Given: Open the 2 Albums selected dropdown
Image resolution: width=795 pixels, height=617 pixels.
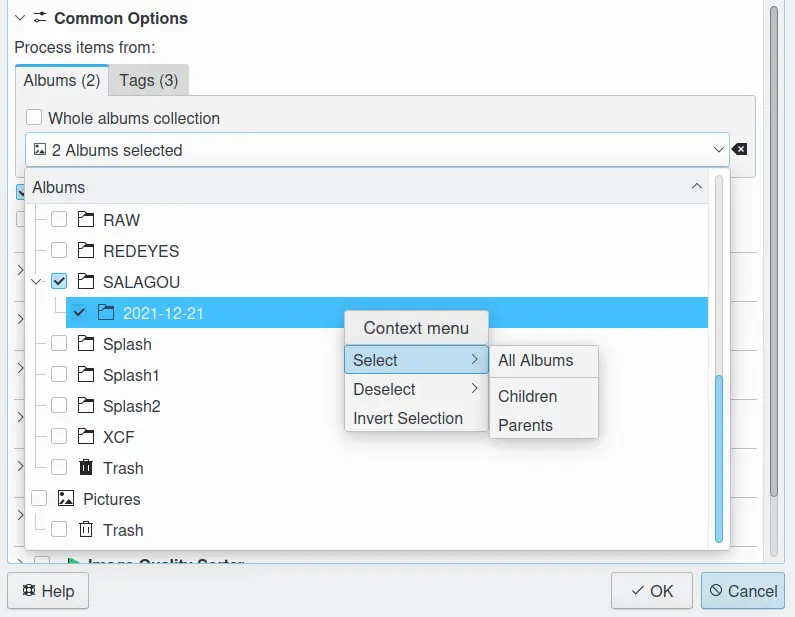Looking at the screenshot, I should (377, 150).
